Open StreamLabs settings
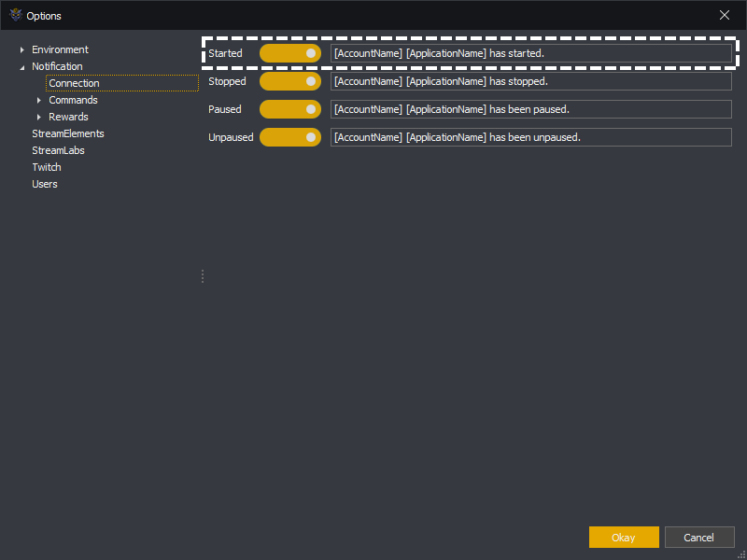 coord(58,150)
